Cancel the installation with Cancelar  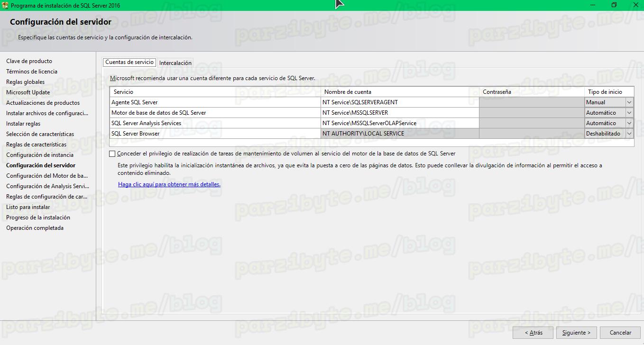[x=620, y=333]
